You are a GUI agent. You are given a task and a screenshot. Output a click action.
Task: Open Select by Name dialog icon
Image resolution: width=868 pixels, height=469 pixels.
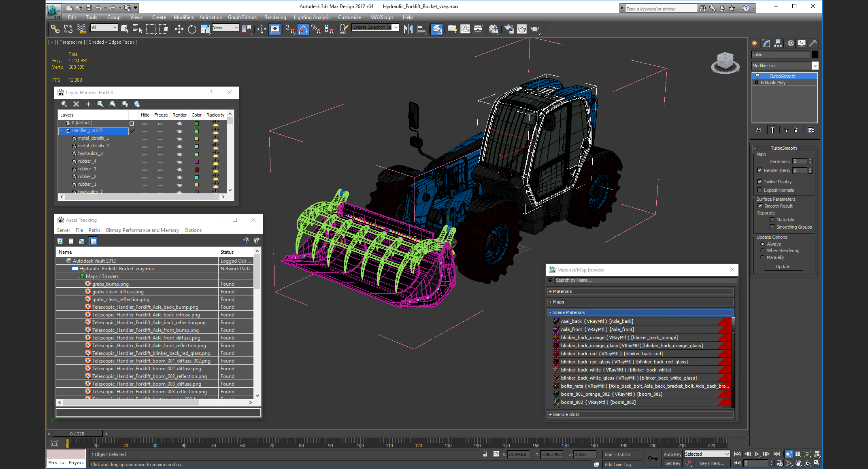tap(137, 29)
